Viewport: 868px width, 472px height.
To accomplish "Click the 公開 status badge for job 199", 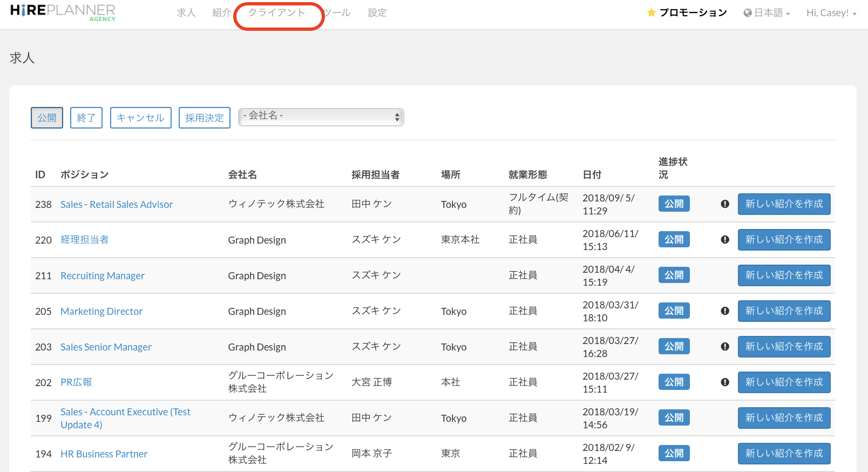I will [x=674, y=418].
